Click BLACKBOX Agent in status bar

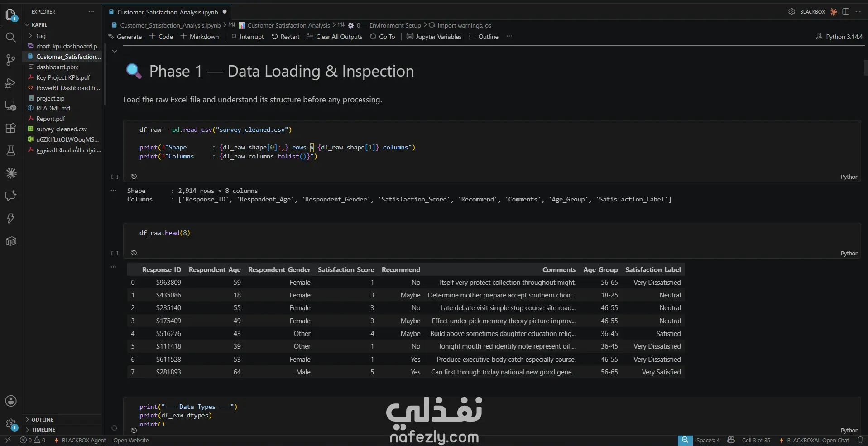pyautogui.click(x=80, y=440)
